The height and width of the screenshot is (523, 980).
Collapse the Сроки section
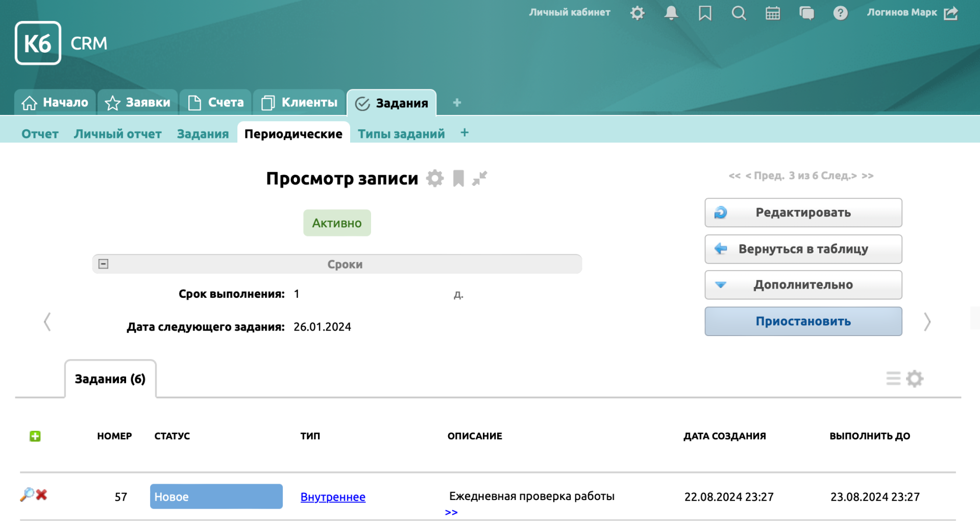(x=104, y=264)
